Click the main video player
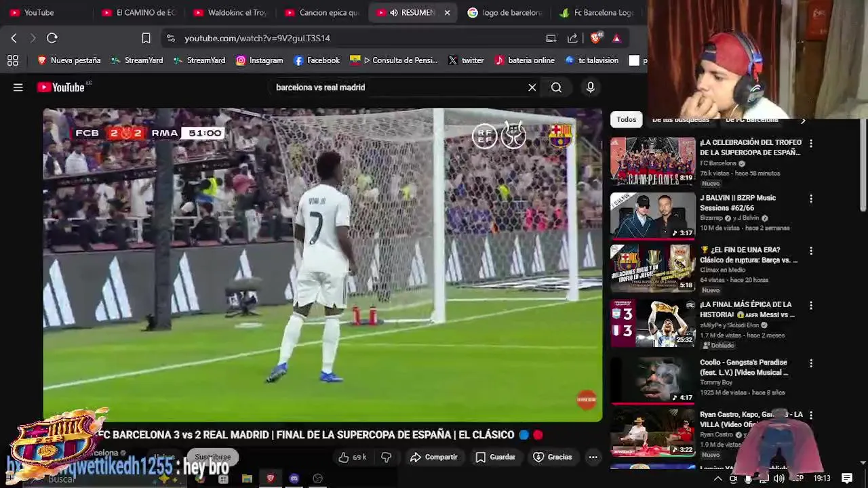The height and width of the screenshot is (488, 868). (x=323, y=265)
